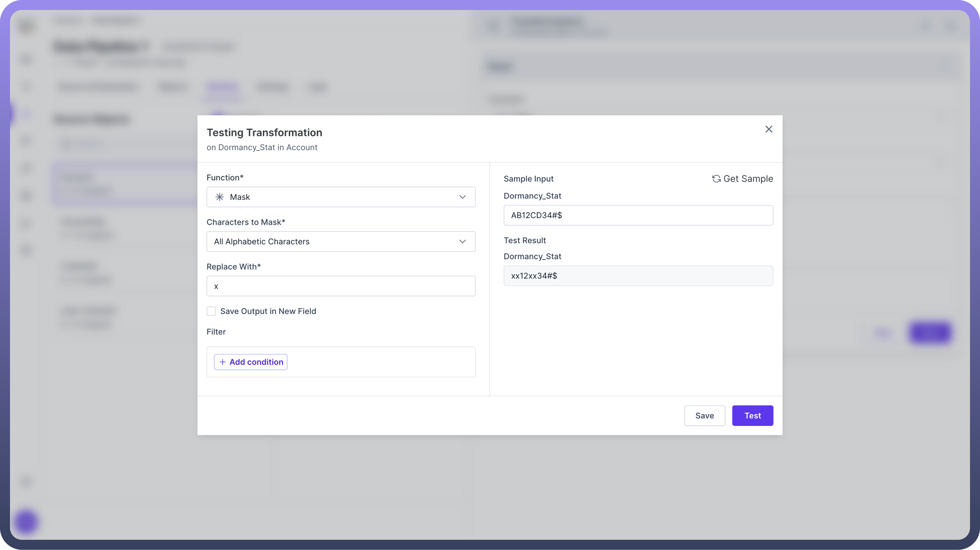Click the Test Result xx12xx34#$ field

pyautogui.click(x=638, y=275)
